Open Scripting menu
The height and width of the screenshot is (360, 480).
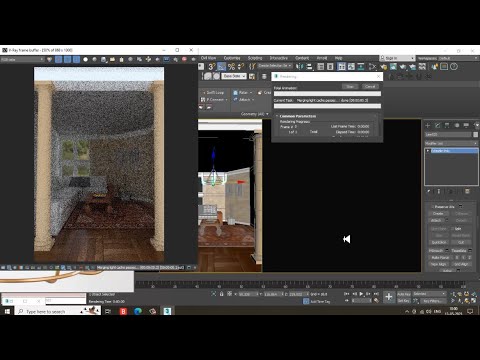point(255,58)
